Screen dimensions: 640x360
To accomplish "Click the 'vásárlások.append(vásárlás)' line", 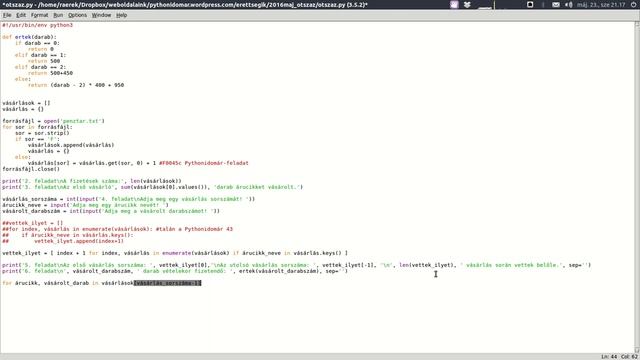I will pos(71,145).
